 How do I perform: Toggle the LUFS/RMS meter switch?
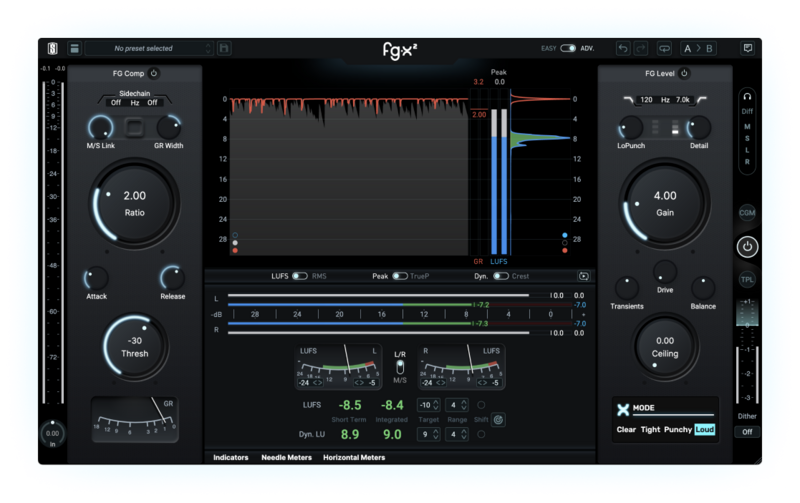(299, 275)
